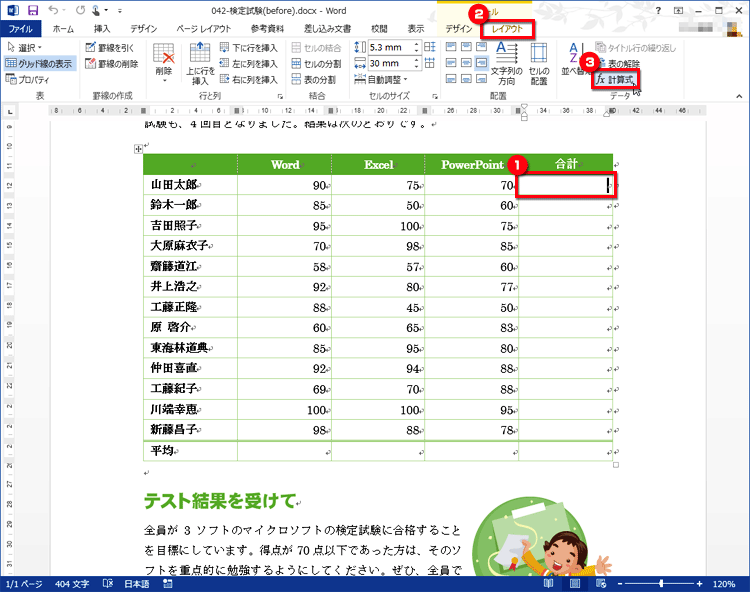Collapse the ribbon with the arrow
750x592 pixels.
(x=739, y=96)
